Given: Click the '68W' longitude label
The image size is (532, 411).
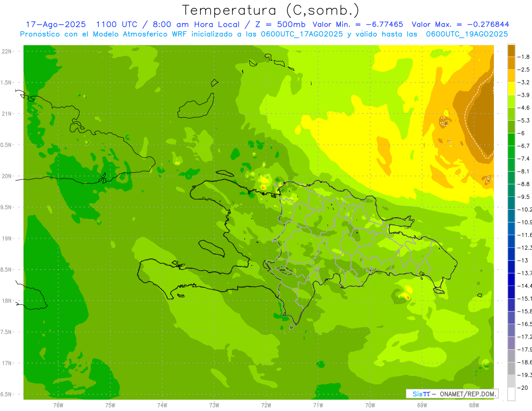Looking at the screenshot, I should pos(474,404).
